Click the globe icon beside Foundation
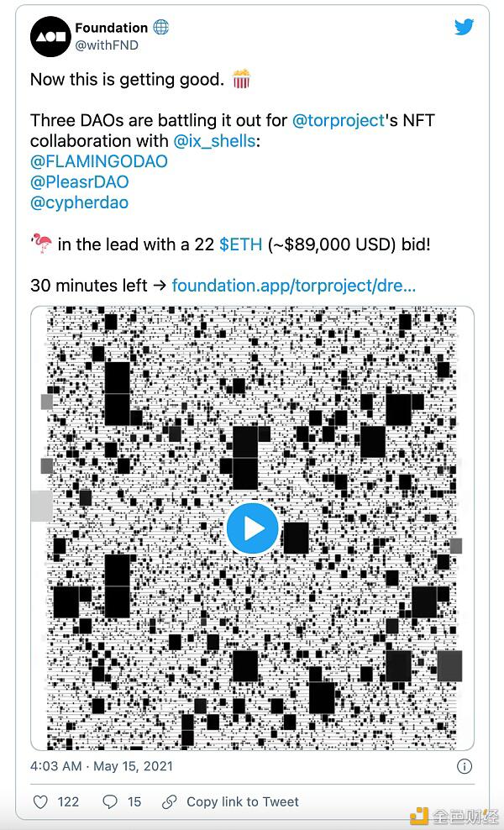The width and height of the screenshot is (504, 830). point(160,28)
